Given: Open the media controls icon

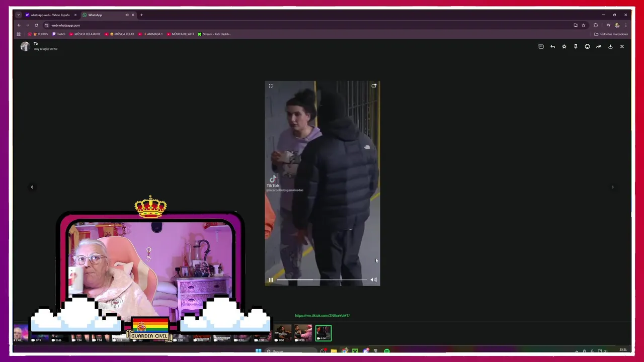Looking at the screenshot, I should tap(608, 25).
